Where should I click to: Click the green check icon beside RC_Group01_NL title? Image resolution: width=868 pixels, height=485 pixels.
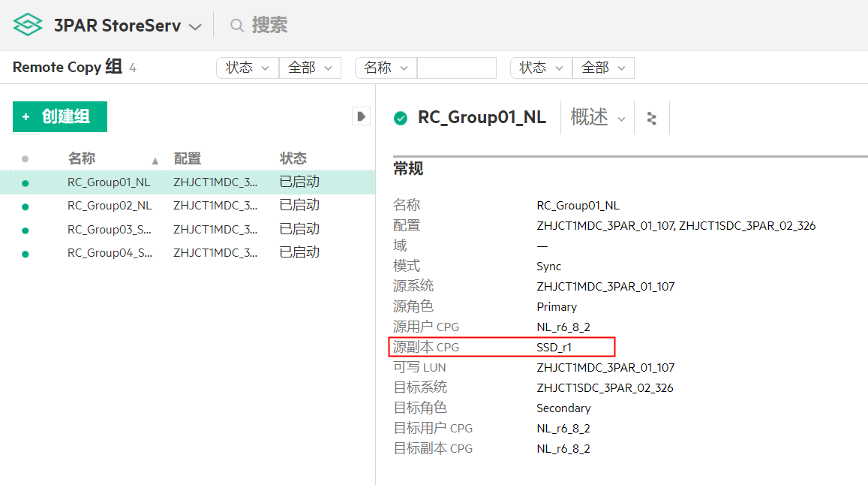click(400, 118)
